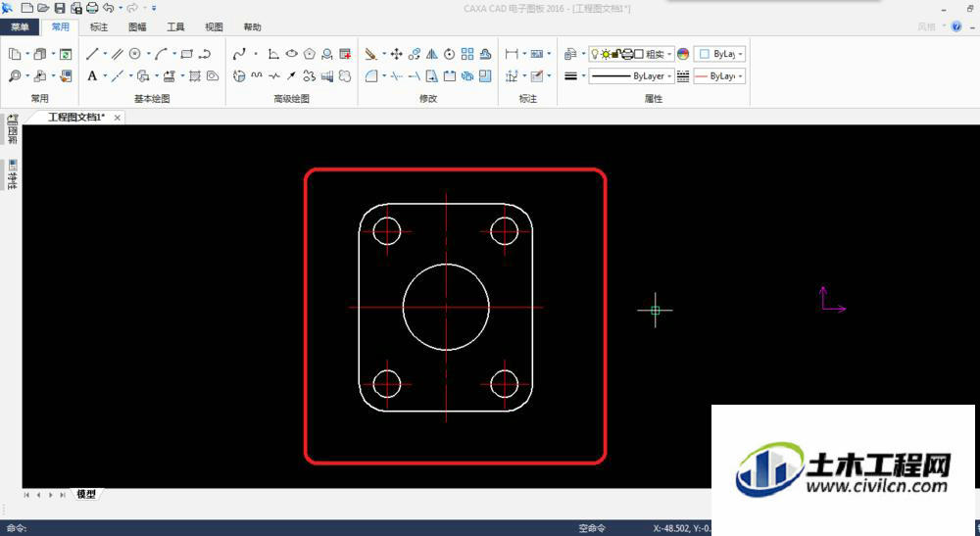
Task: Expand the Circle tool dropdown arrow
Action: coord(148,54)
